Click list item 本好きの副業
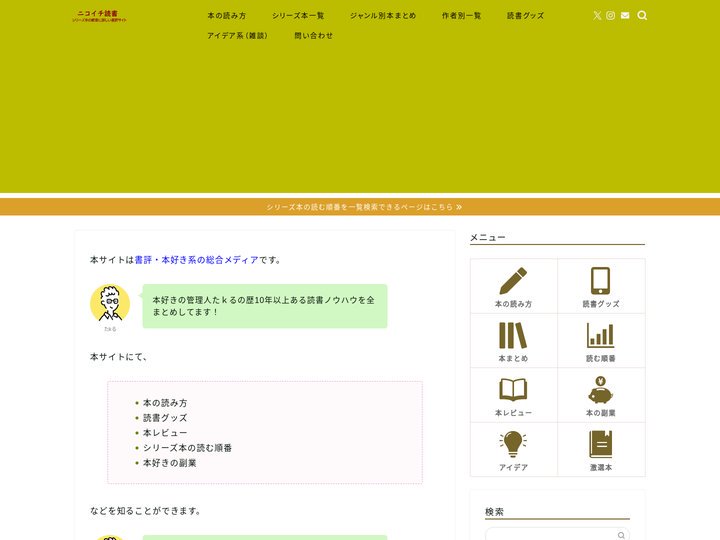720x540 pixels. click(169, 463)
